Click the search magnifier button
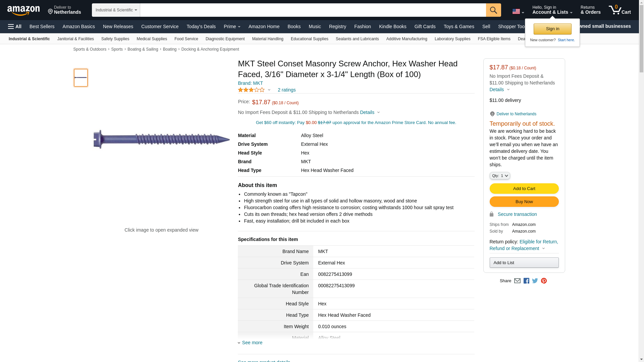Screen dimensions: 644x362 coord(493,10)
